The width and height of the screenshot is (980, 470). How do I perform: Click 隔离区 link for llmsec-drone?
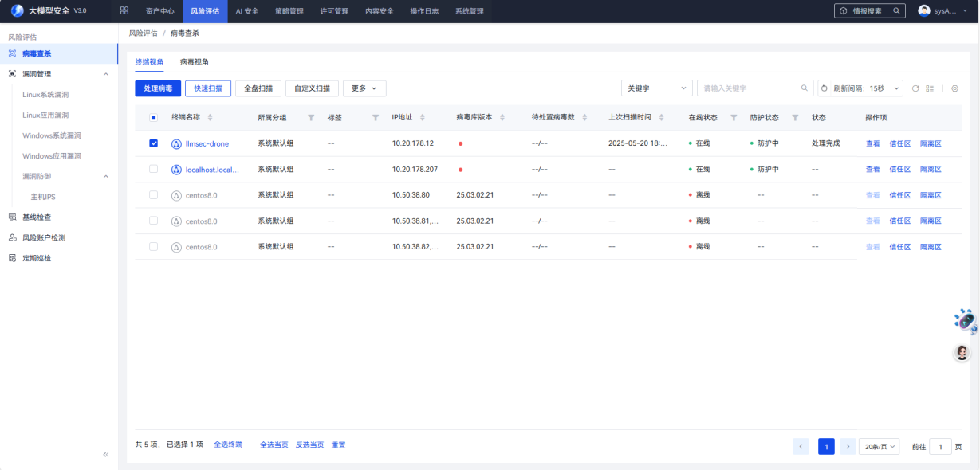pos(931,144)
